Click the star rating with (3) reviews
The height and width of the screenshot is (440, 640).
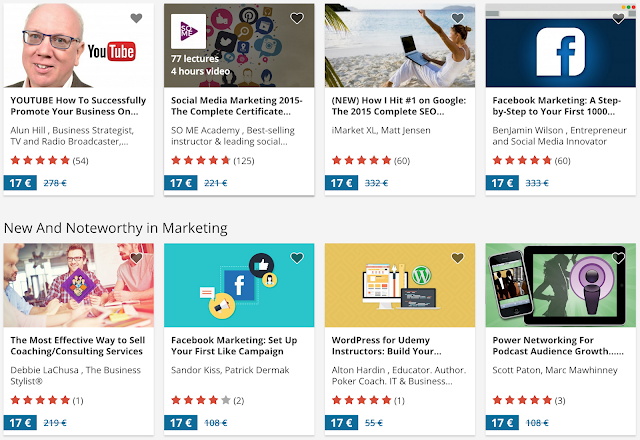point(529,400)
